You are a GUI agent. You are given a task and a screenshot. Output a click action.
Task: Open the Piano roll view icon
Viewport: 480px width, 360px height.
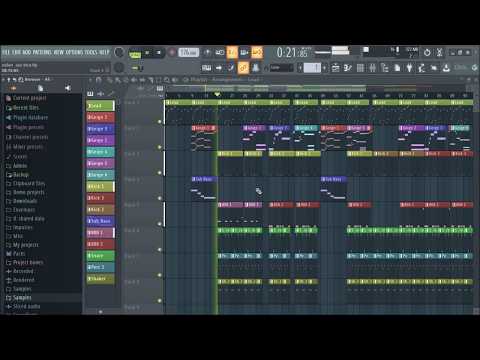[x=348, y=68]
